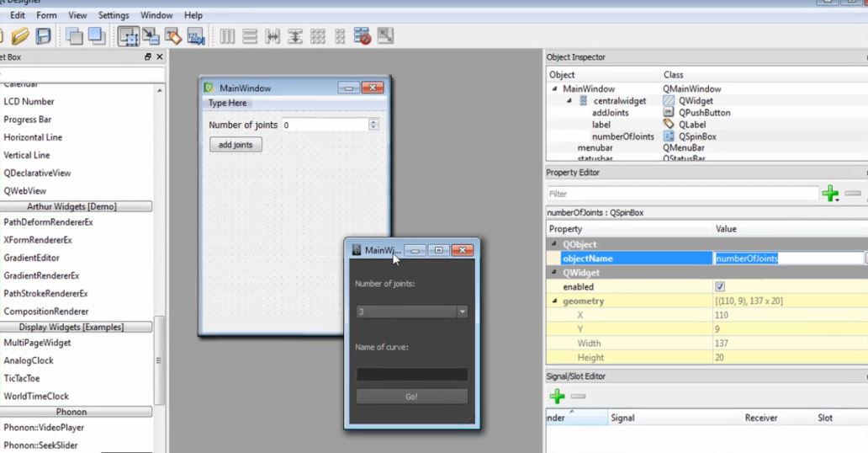The image size is (868, 453).
Task: Open the Form menu
Action: pyautogui.click(x=46, y=15)
